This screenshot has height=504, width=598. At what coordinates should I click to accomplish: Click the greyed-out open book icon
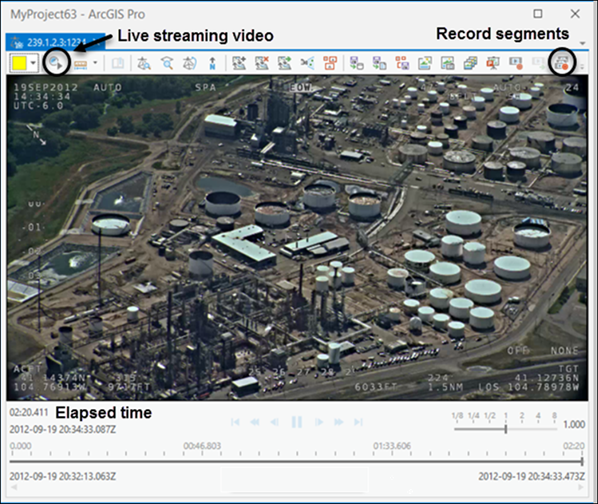click(117, 63)
